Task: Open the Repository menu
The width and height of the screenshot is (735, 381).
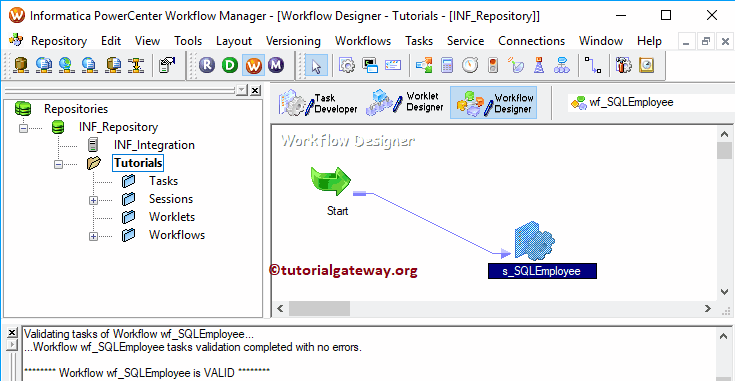Action: coord(59,41)
